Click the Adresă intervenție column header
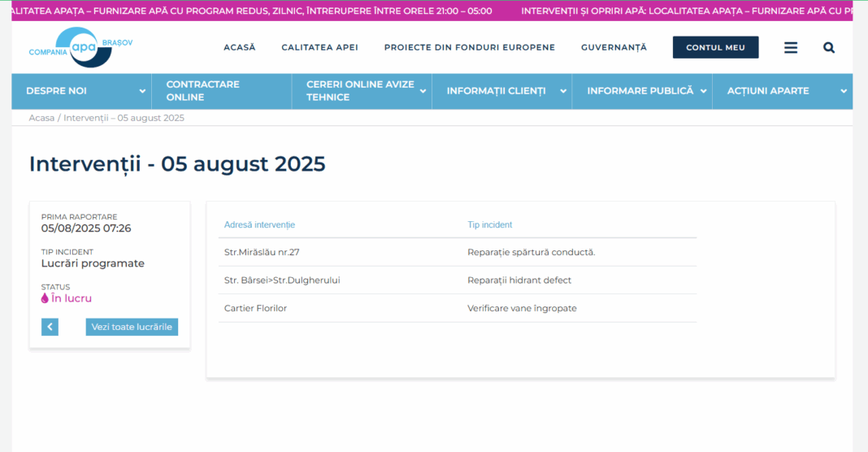Screen dimensions: 868x452 point(259,225)
